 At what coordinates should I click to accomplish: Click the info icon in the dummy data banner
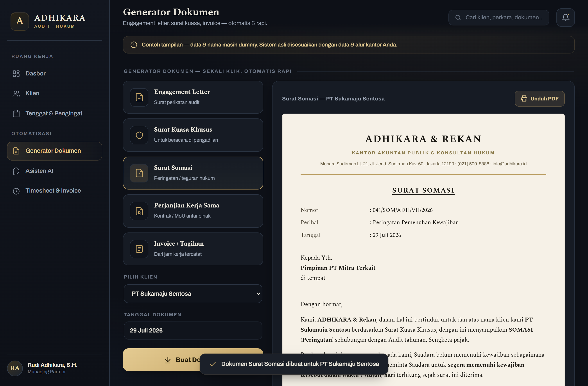[x=134, y=45]
